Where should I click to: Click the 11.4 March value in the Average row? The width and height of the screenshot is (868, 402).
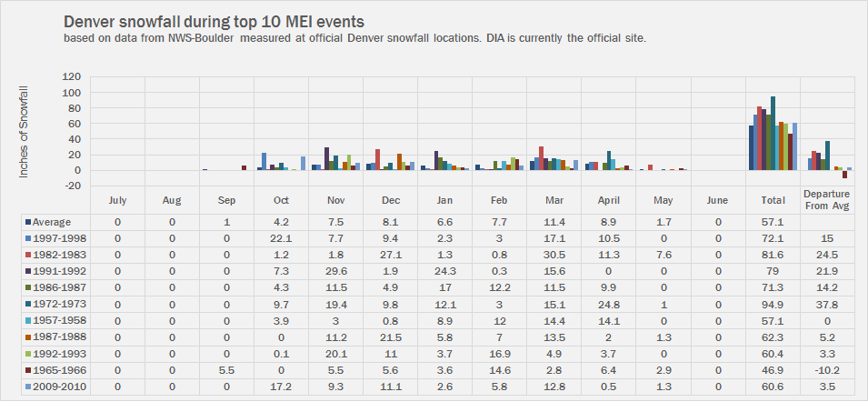554,222
